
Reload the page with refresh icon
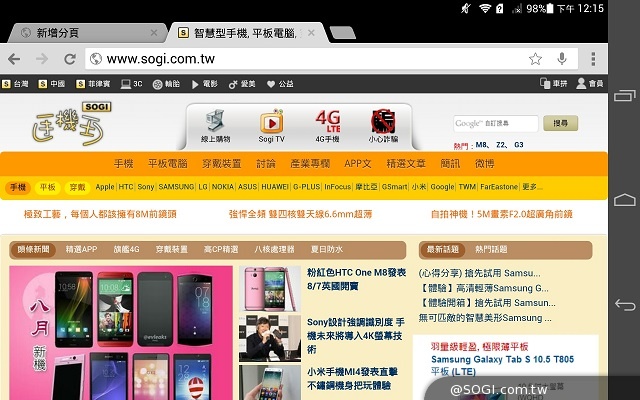(70, 59)
